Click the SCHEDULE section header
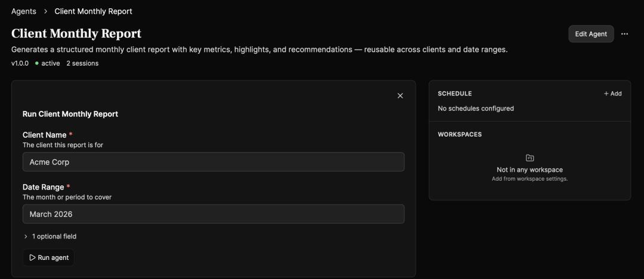The height and width of the screenshot is (279, 644). click(x=454, y=94)
